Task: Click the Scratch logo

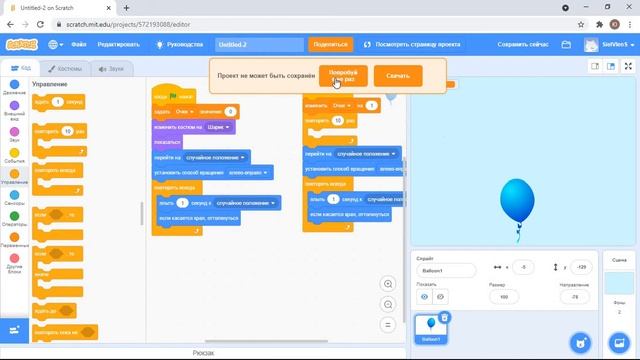Action: click(22, 44)
